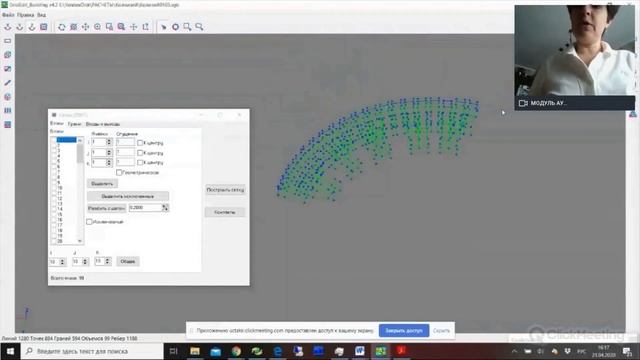Open Task View on the taskbar
Screen dimensions: 640x360
click(x=173, y=351)
